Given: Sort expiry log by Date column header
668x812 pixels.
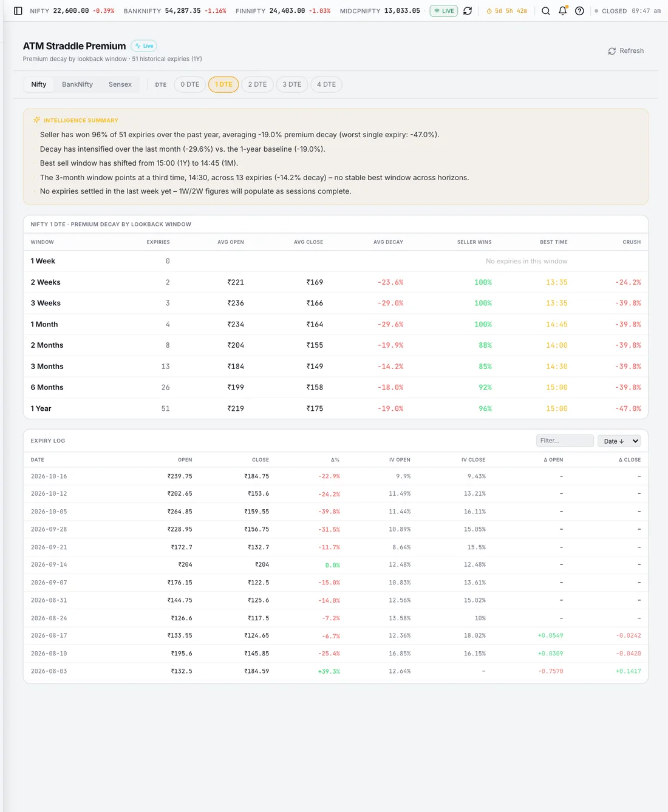Looking at the screenshot, I should point(38,460).
